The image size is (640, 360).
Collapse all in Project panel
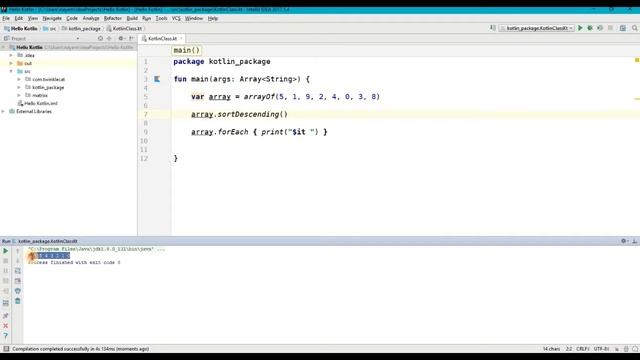(x=109, y=38)
